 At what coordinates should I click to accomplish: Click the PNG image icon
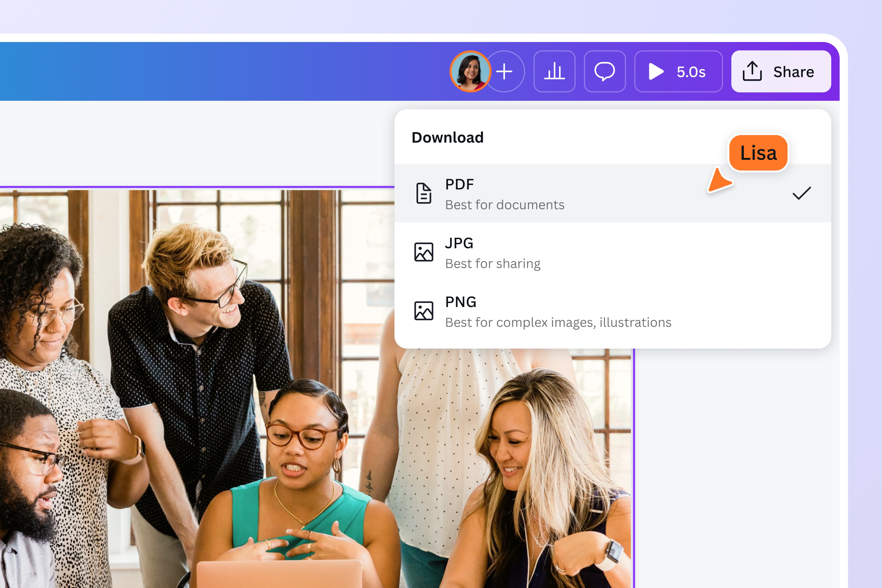pyautogui.click(x=423, y=311)
